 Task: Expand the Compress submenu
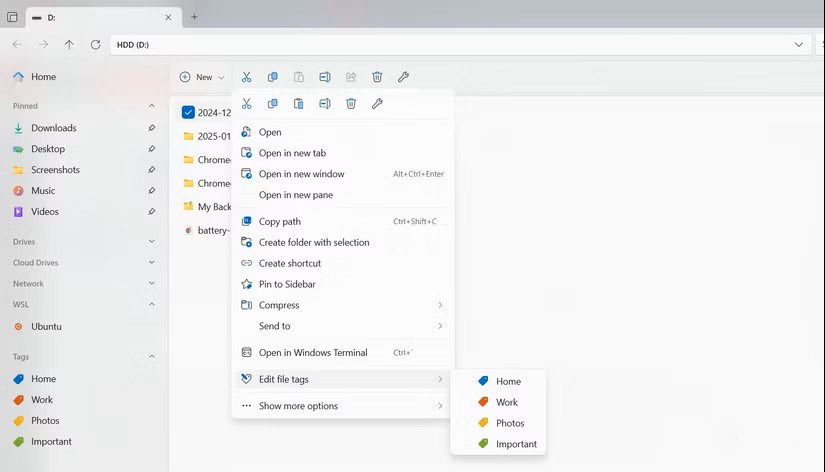click(343, 305)
